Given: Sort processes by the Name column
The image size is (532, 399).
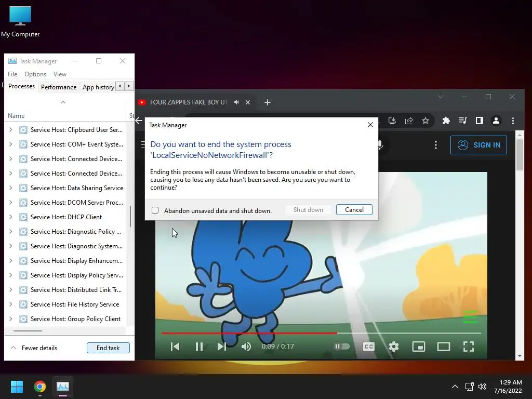Looking at the screenshot, I should 16,116.
